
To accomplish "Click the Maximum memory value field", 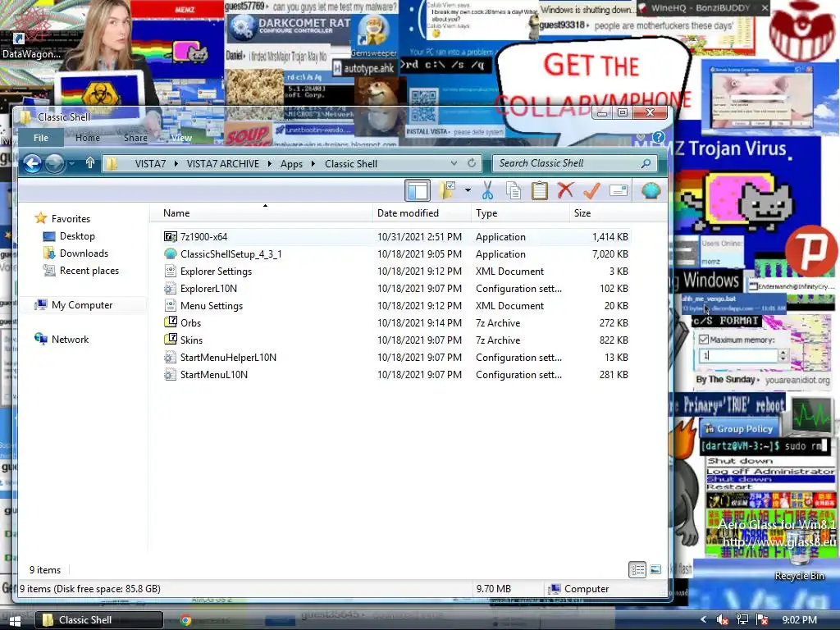I will tap(738, 355).
